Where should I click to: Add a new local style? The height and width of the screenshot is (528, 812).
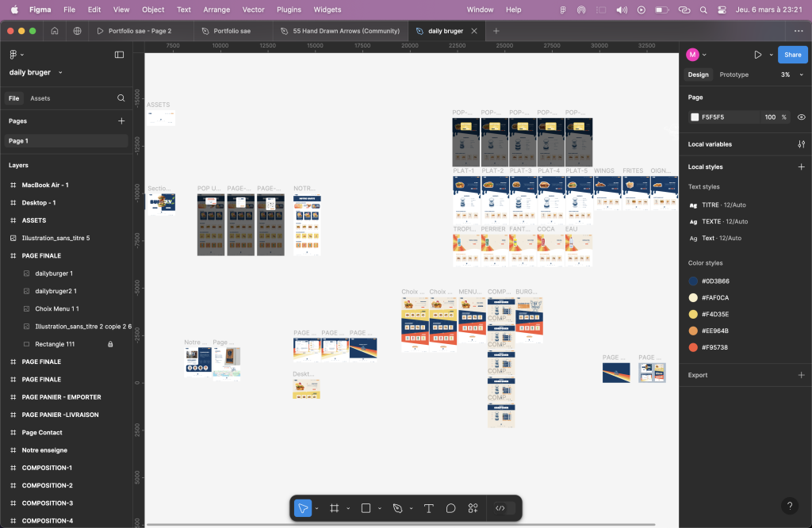tap(801, 166)
